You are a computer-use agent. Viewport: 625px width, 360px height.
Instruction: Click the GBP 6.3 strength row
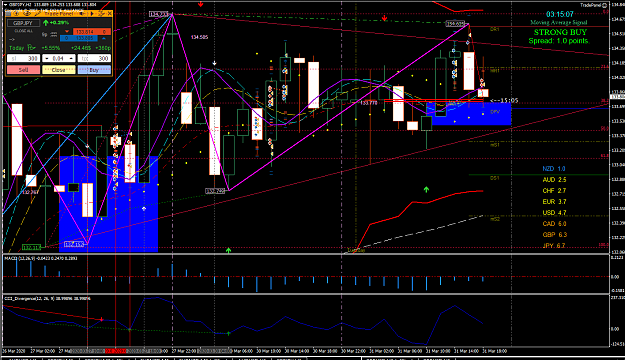click(554, 234)
